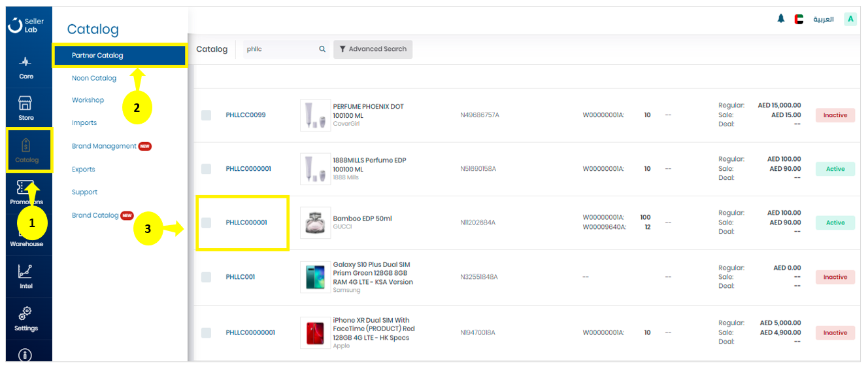The image size is (868, 375).
Task: Click Inactive status of iPhone XR
Action: [835, 332]
